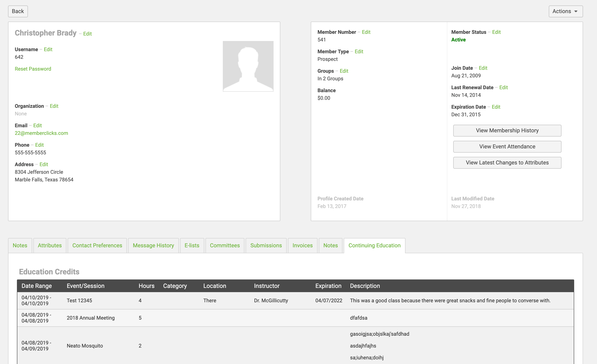Screen dimensions: 597x364
Task: Edit the Member Status field
Action: (496, 32)
